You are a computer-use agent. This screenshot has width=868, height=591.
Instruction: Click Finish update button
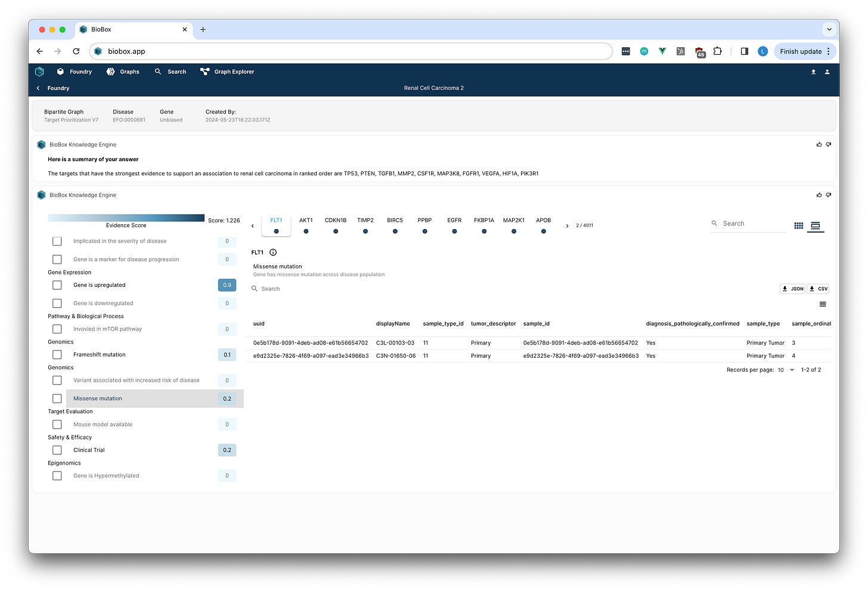pyautogui.click(x=805, y=51)
